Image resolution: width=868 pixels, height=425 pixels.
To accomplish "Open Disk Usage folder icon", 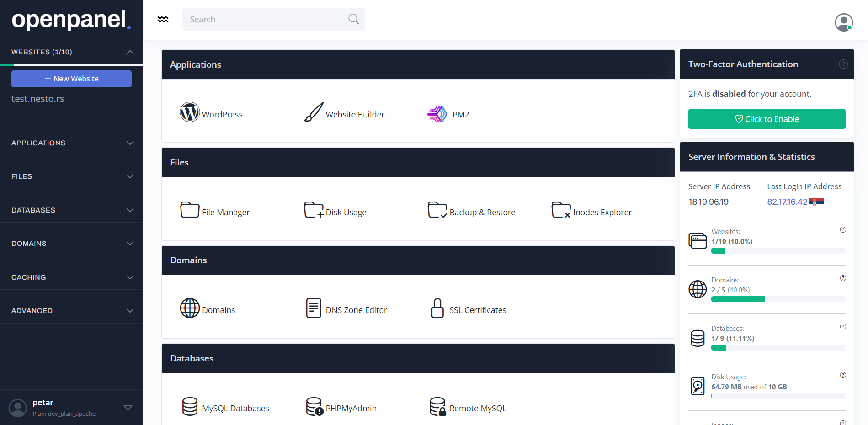I will [314, 210].
